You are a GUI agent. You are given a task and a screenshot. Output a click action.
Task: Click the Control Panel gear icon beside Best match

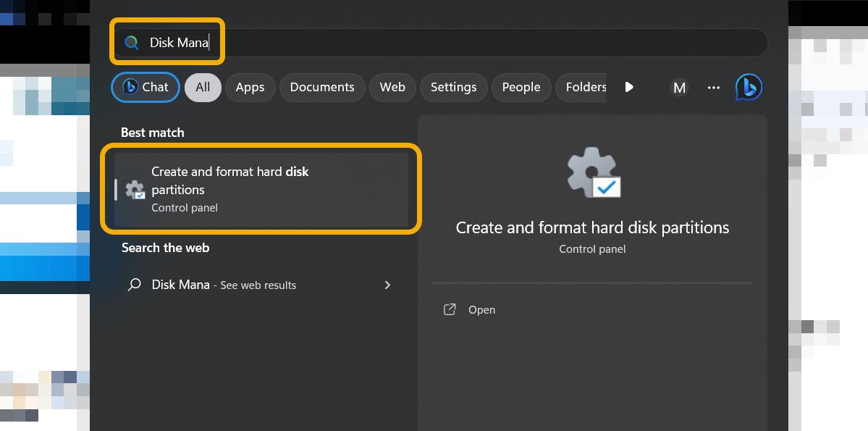coord(135,189)
